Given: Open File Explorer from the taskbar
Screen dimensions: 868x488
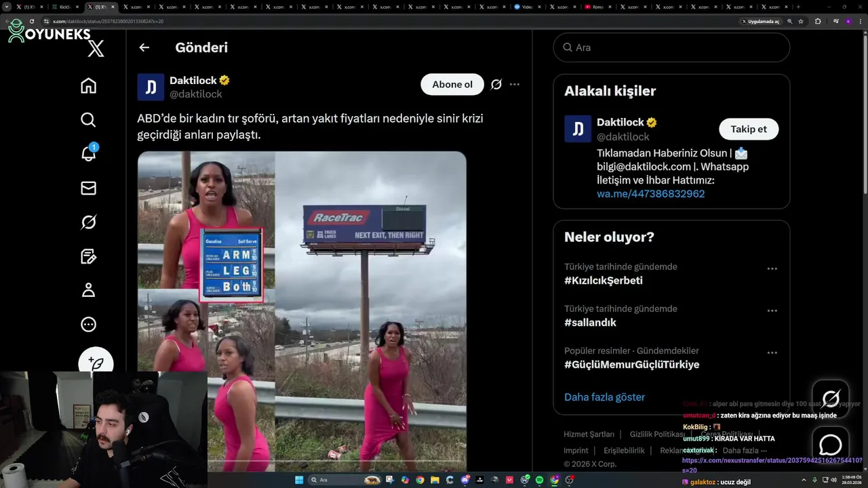Looking at the screenshot, I should (x=435, y=480).
